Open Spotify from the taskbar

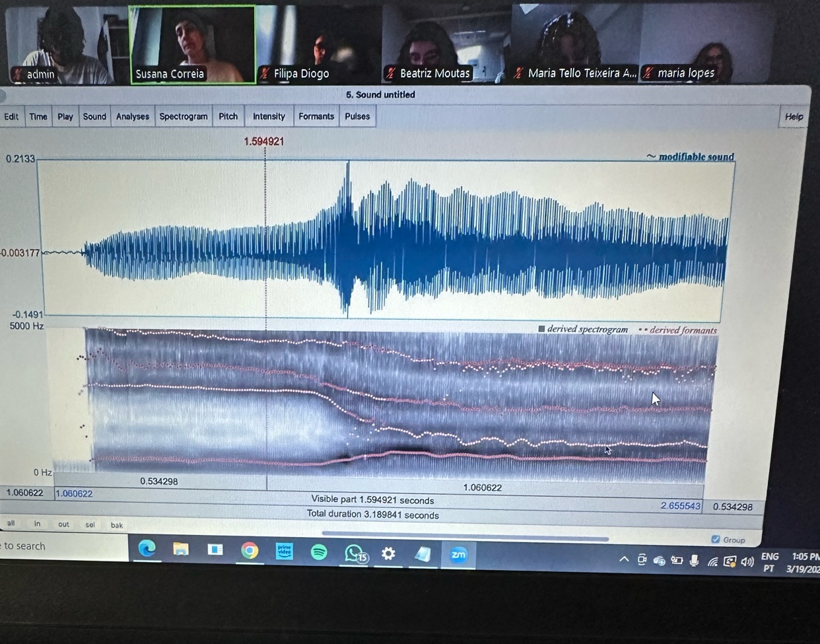pyautogui.click(x=319, y=552)
